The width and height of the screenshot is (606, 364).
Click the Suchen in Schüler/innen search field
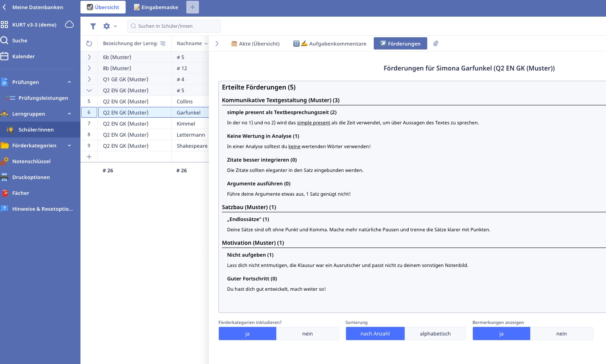pos(174,26)
